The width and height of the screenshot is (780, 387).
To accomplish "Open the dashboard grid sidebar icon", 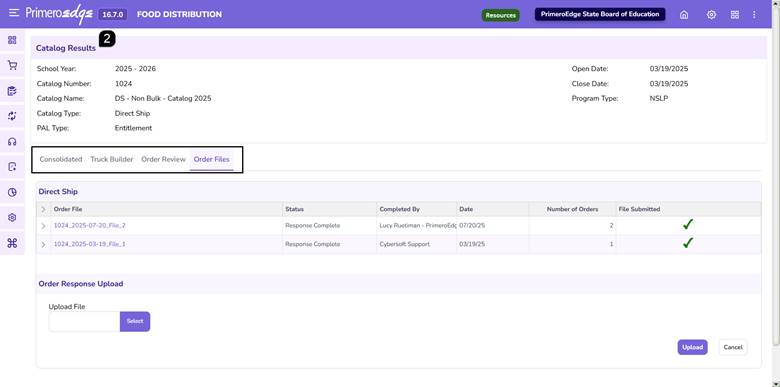I will (x=12, y=40).
